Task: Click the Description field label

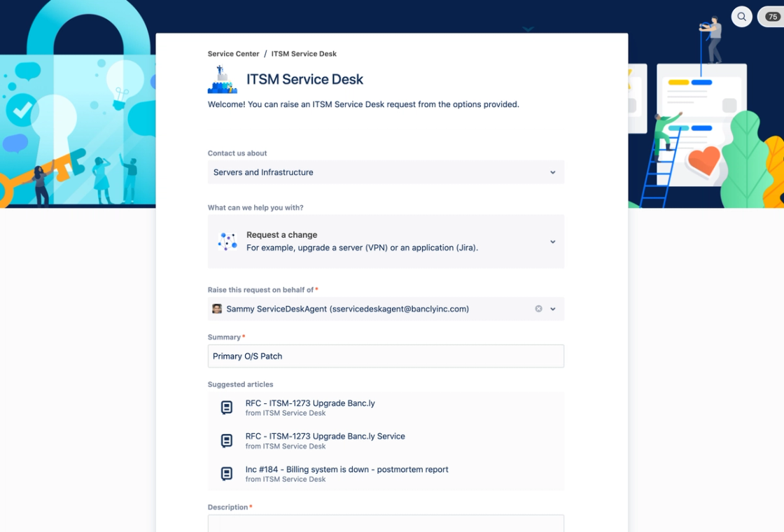Action: coord(227,507)
